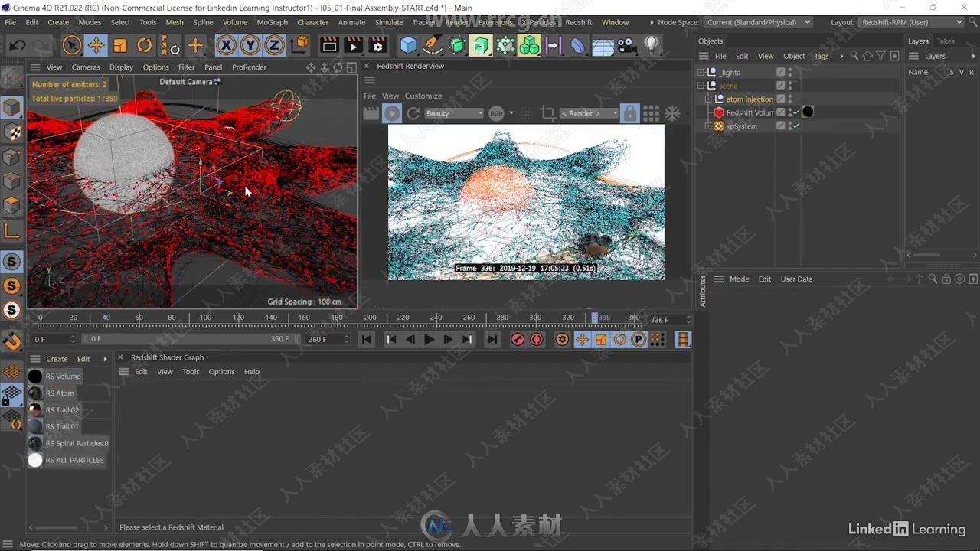980x551 pixels.
Task: Expand the atom injection group
Action: [x=708, y=99]
